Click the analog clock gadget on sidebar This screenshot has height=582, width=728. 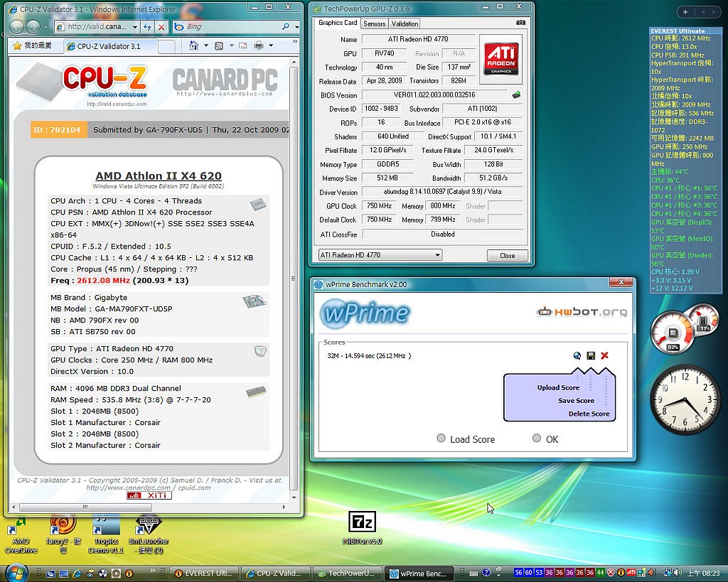685,399
